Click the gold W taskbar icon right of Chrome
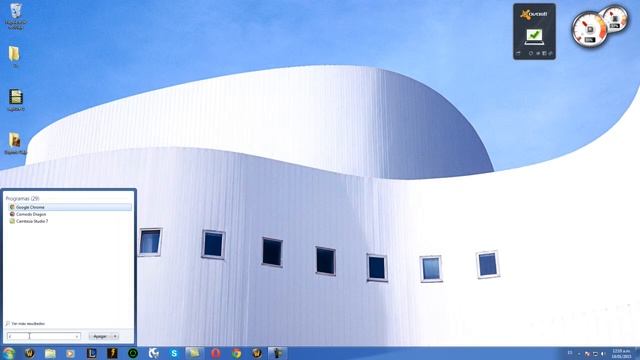 tap(257, 353)
